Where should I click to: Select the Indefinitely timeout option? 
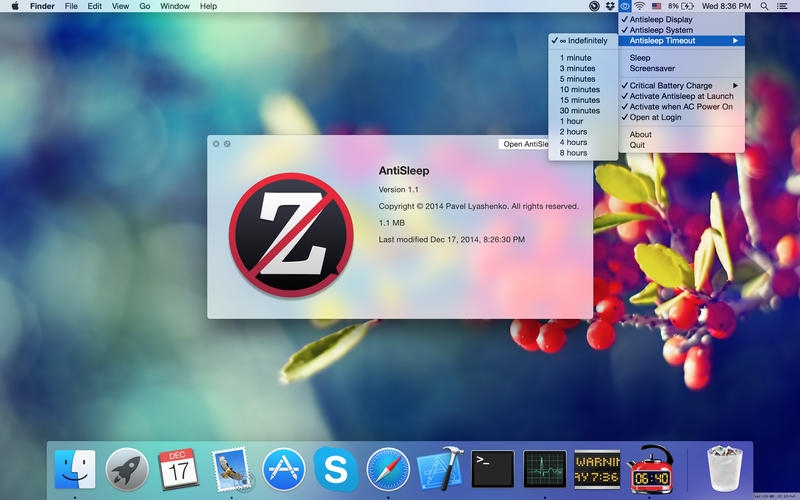(583, 41)
